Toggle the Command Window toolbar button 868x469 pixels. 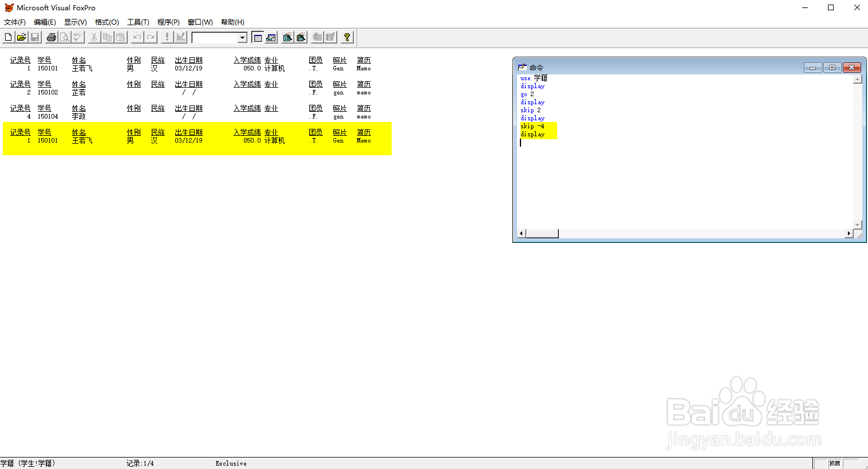[258, 37]
